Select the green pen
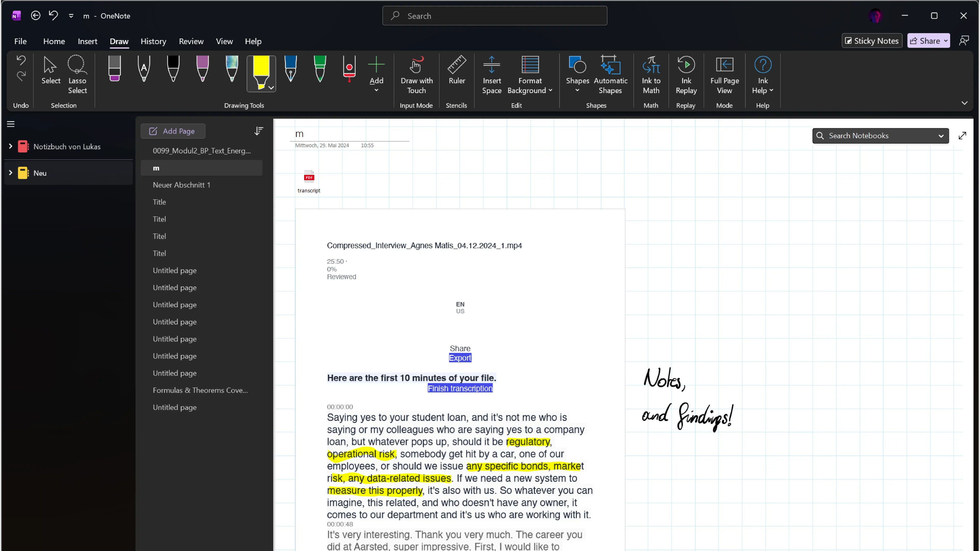This screenshot has height=551, width=980. click(320, 68)
